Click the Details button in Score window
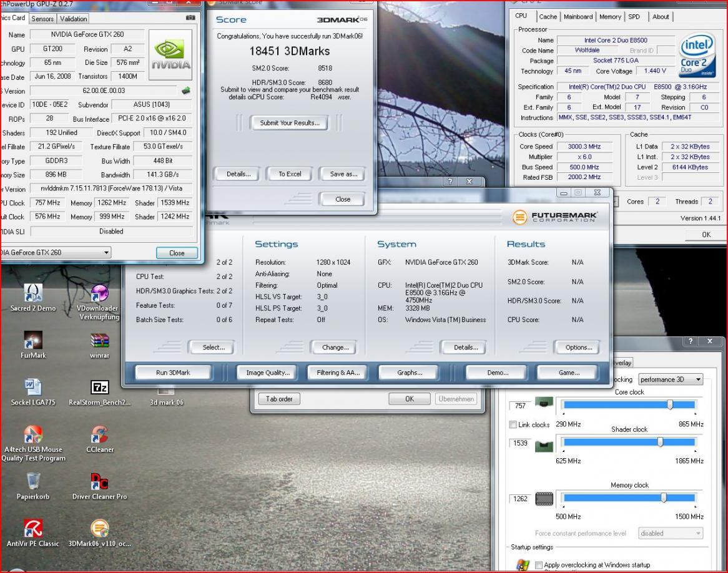 point(238,174)
